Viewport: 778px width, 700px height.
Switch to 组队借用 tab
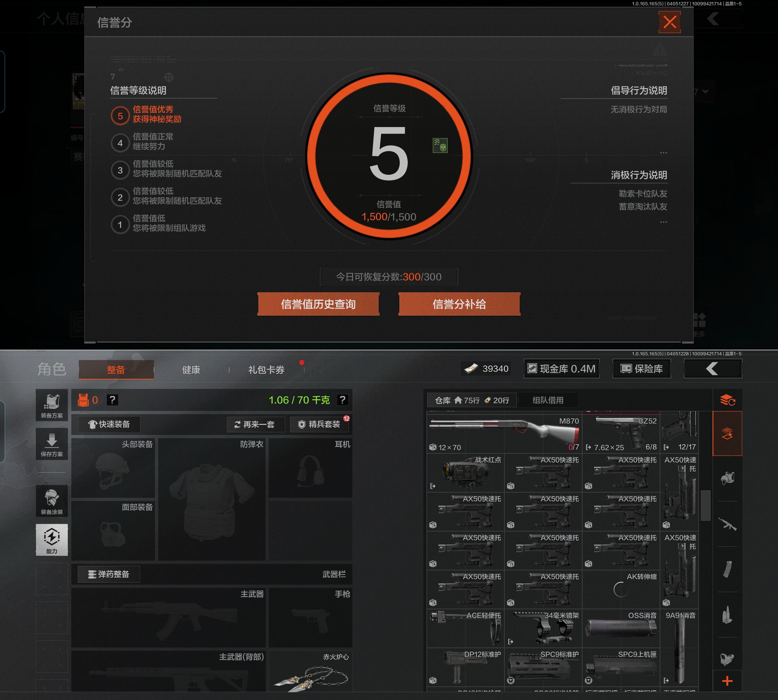point(548,400)
